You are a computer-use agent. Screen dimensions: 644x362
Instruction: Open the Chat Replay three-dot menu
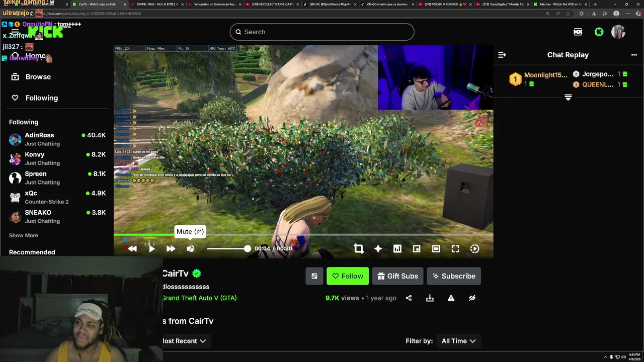point(634,55)
